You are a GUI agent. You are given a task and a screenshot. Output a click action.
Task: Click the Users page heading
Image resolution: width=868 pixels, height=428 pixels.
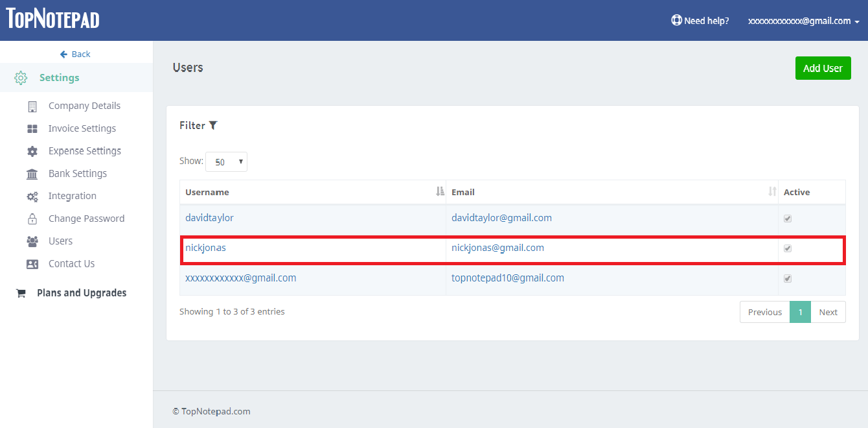click(x=188, y=67)
